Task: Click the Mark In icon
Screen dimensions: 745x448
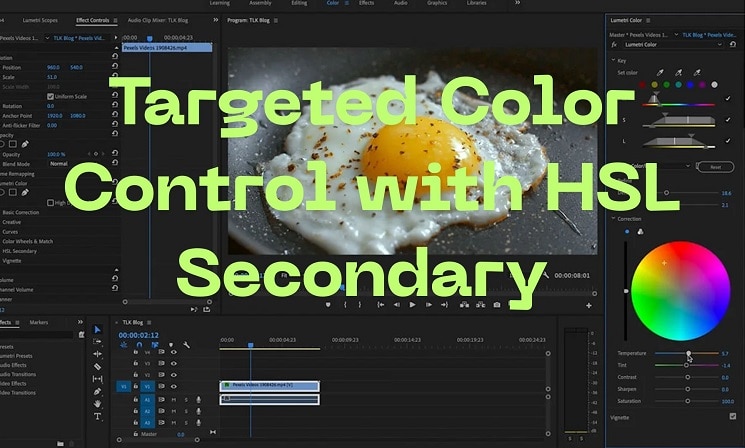Action: point(345,305)
